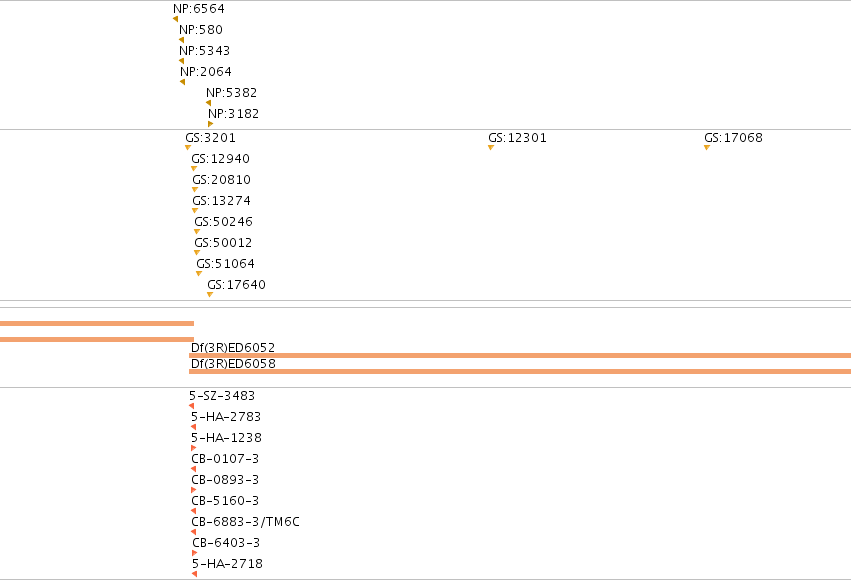Open the GS:3201 label
The image size is (851, 580).
point(211,138)
